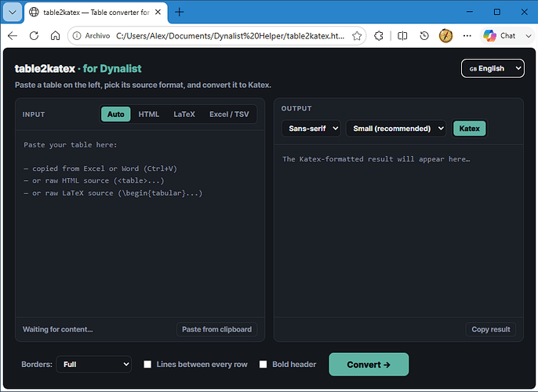Click the Copy result button
The height and width of the screenshot is (392, 538).
point(491,329)
